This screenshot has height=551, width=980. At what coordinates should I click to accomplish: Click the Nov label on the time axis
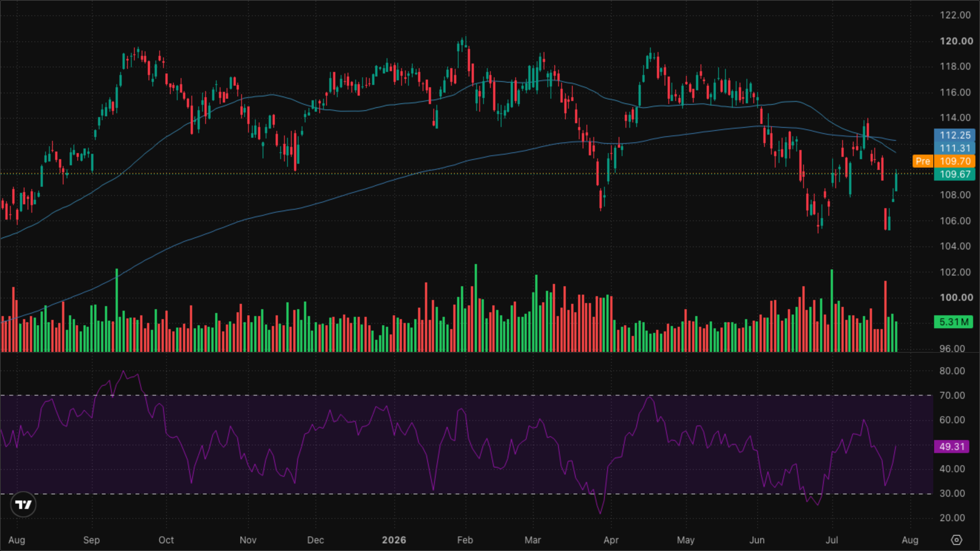coord(248,540)
